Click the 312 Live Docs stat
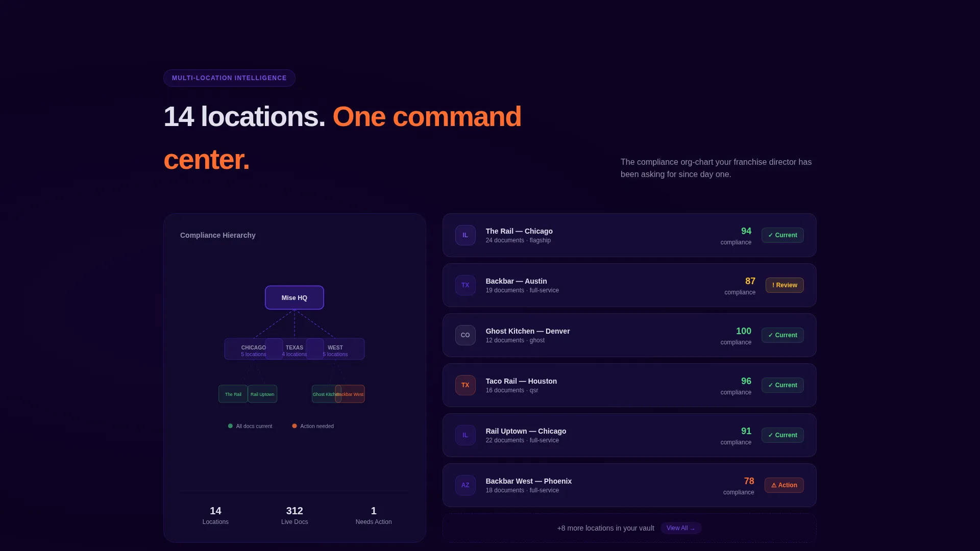 (295, 515)
